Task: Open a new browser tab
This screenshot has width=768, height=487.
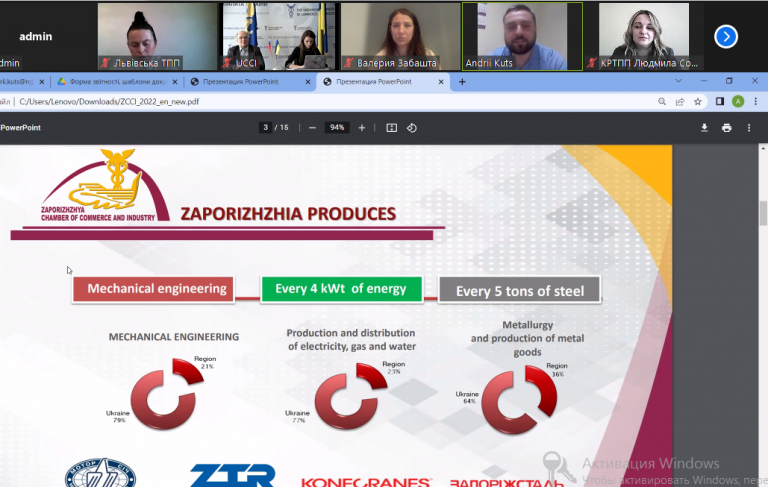Action: (462, 82)
